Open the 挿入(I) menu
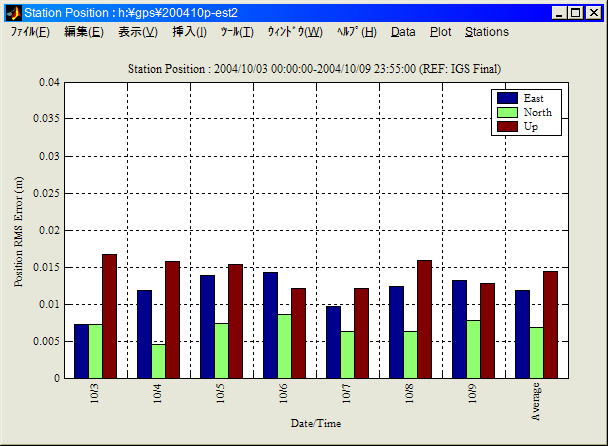The width and height of the screenshot is (608, 446). tap(189, 32)
